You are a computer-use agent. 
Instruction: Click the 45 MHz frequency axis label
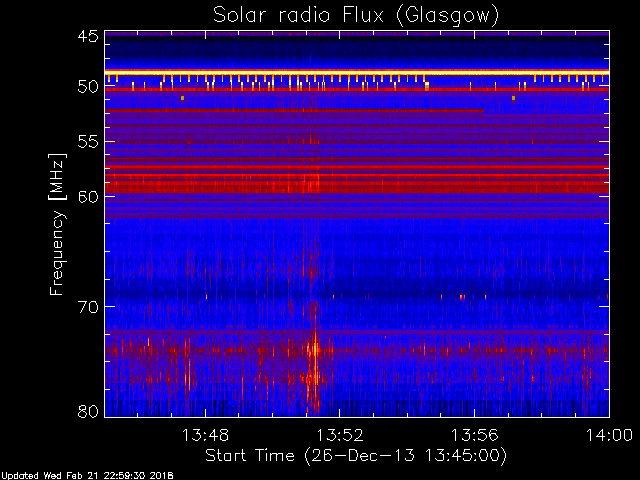pos(88,36)
